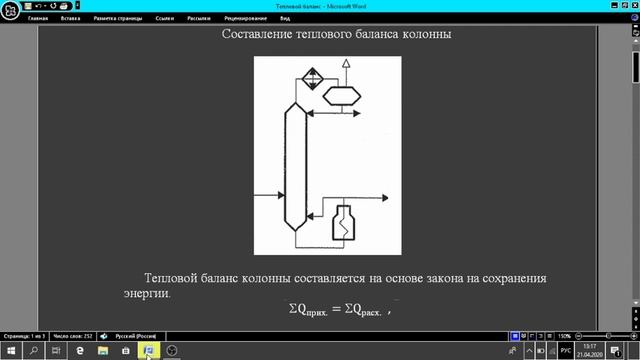Open the OBS Studio taskbar icon

[x=172, y=351]
